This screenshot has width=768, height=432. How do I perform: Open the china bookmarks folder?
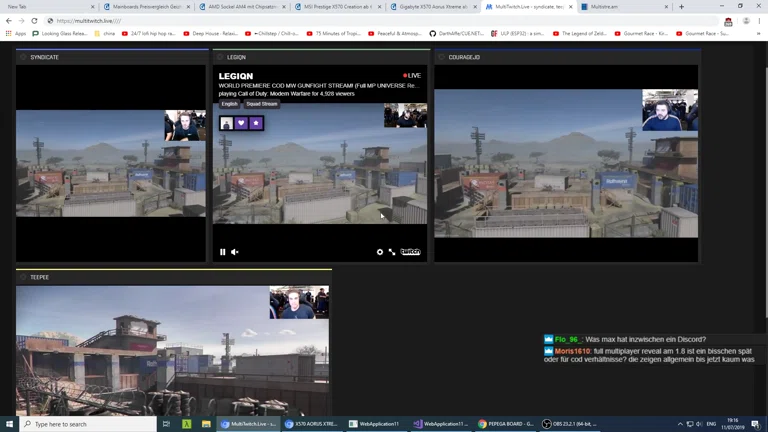click(104, 34)
